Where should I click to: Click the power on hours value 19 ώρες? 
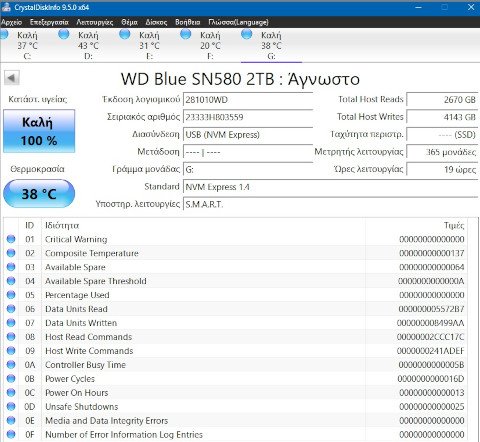point(442,169)
